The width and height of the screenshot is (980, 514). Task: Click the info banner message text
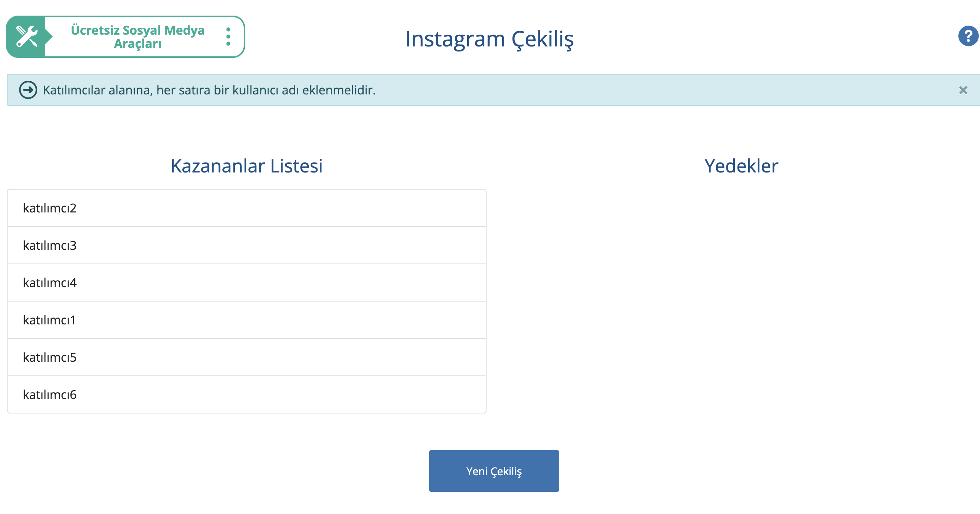(x=209, y=90)
